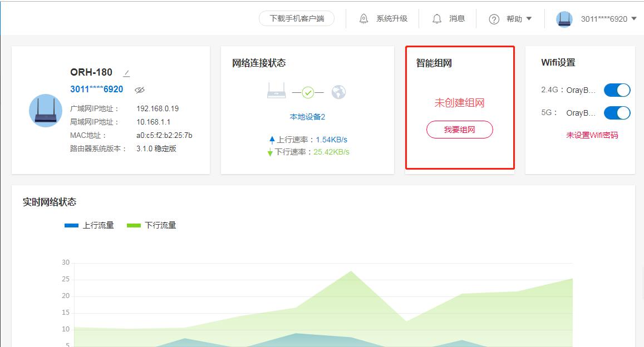The height and width of the screenshot is (347, 644).
Task: Click the 下载手机客户端 button
Action: click(297, 18)
